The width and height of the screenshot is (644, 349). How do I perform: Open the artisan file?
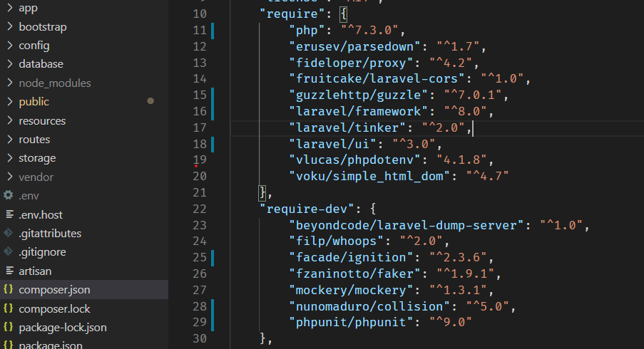tap(35, 271)
